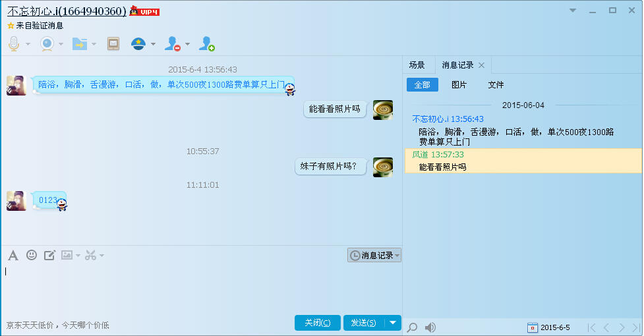Filter history by 图片
This screenshot has width=644, height=336.
pos(459,85)
